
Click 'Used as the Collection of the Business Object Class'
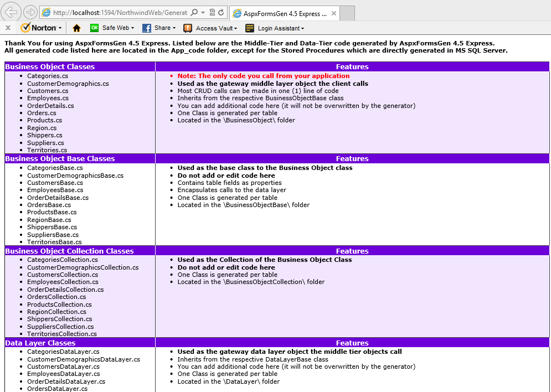[x=265, y=260]
